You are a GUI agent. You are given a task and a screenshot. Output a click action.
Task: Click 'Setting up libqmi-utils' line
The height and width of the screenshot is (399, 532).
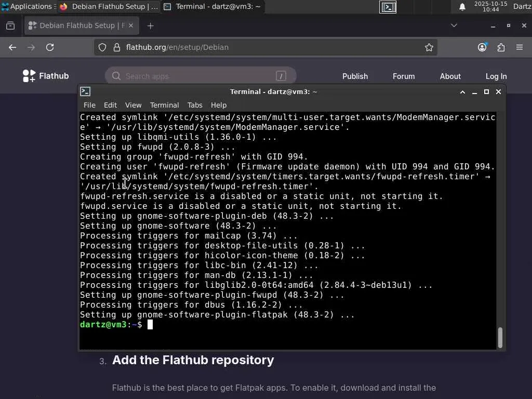pos(178,137)
